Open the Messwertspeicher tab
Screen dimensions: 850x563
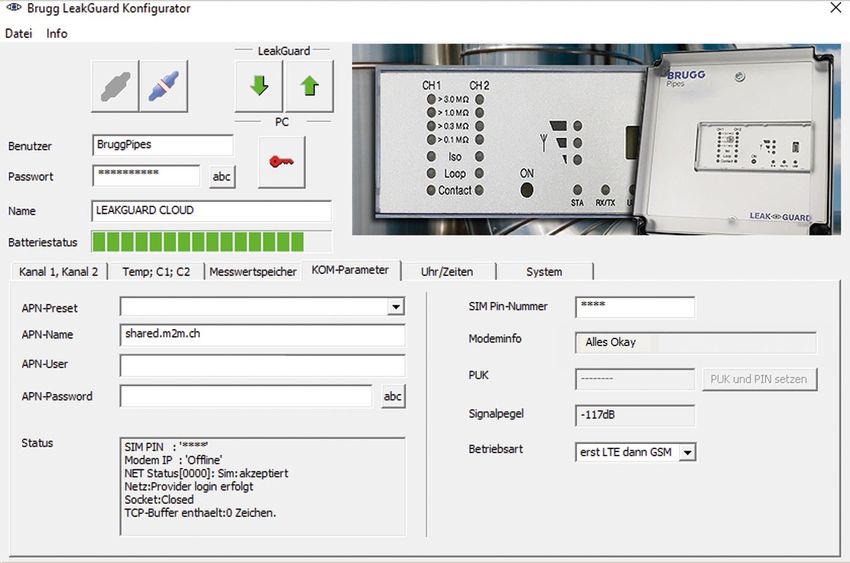(253, 271)
